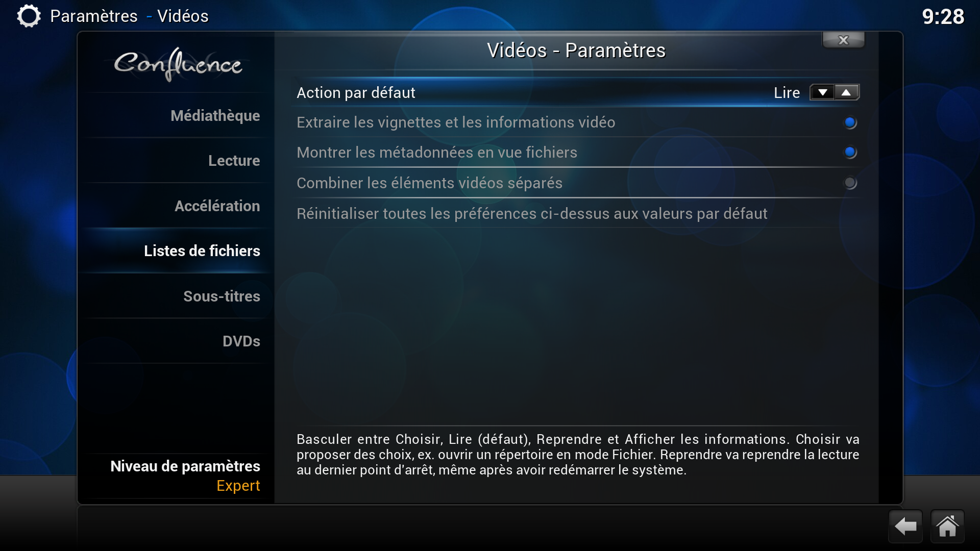Click the Confluence skin logo
Viewport: 980px width, 551px height.
click(x=178, y=64)
